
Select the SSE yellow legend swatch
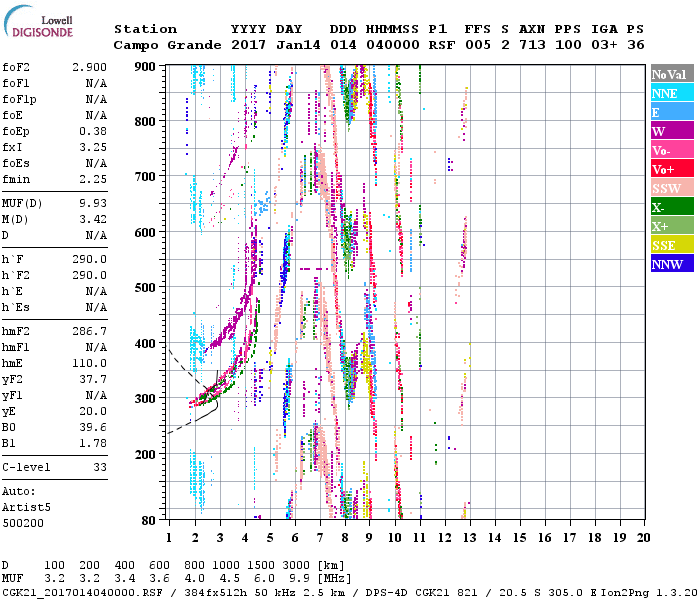click(x=672, y=245)
